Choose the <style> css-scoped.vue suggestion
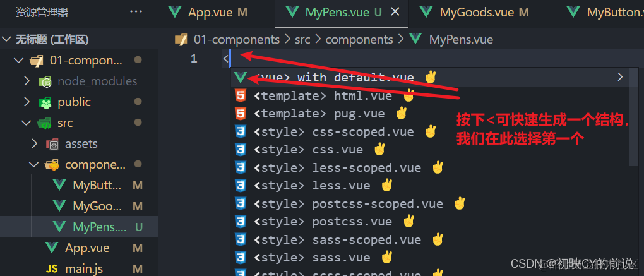The height and width of the screenshot is (276, 644). tap(429, 131)
